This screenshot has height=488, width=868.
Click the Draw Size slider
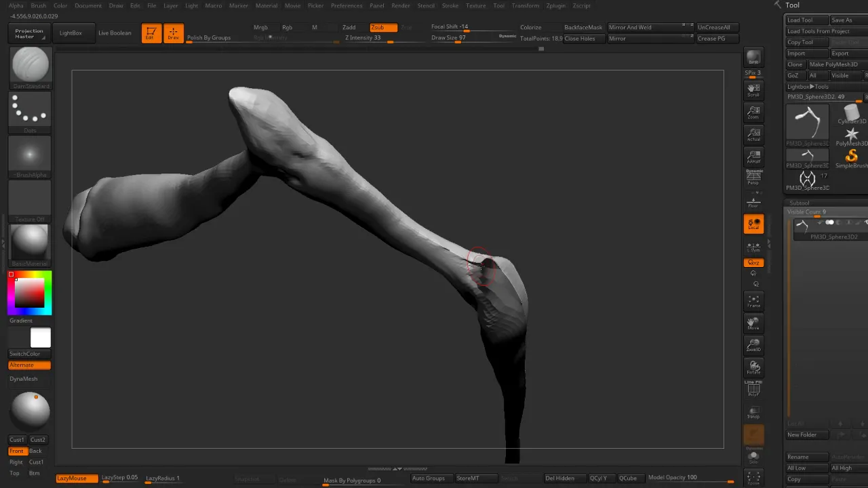(462, 38)
